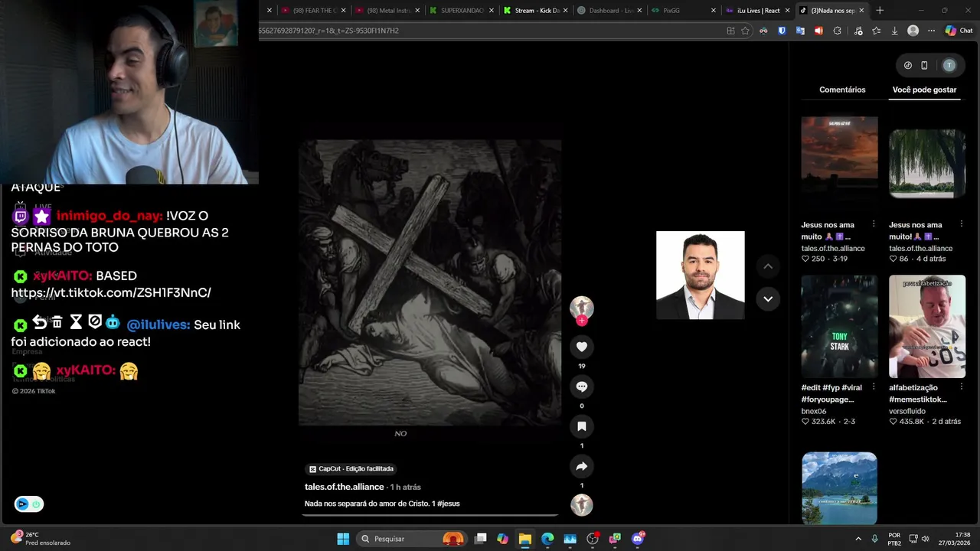Like the TikTok video with the heart icon
The image size is (980, 551).
tap(582, 347)
